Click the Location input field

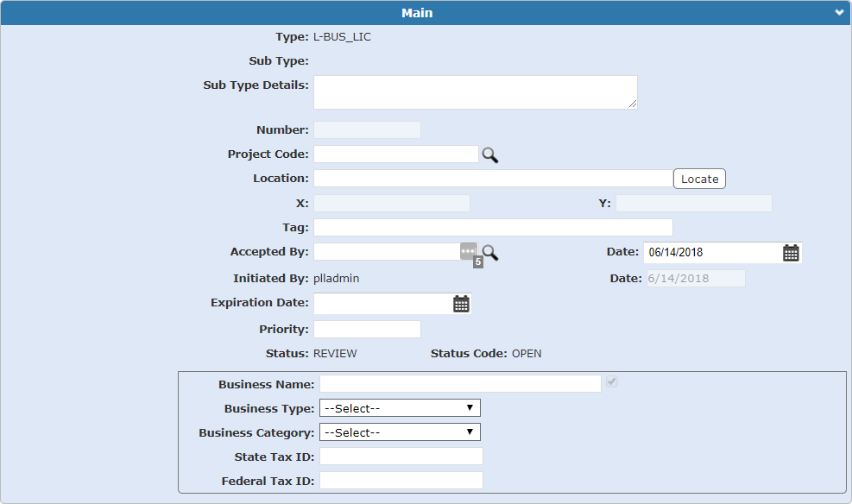point(492,178)
